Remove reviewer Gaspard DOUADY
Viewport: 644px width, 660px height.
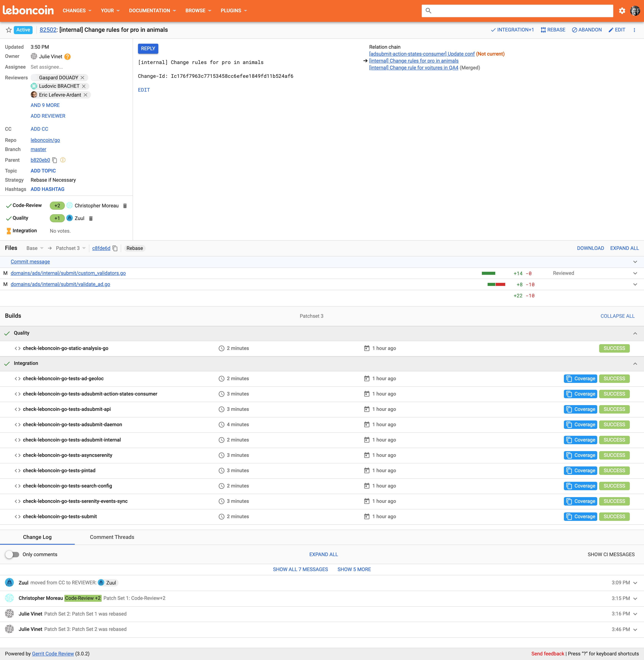tap(83, 78)
